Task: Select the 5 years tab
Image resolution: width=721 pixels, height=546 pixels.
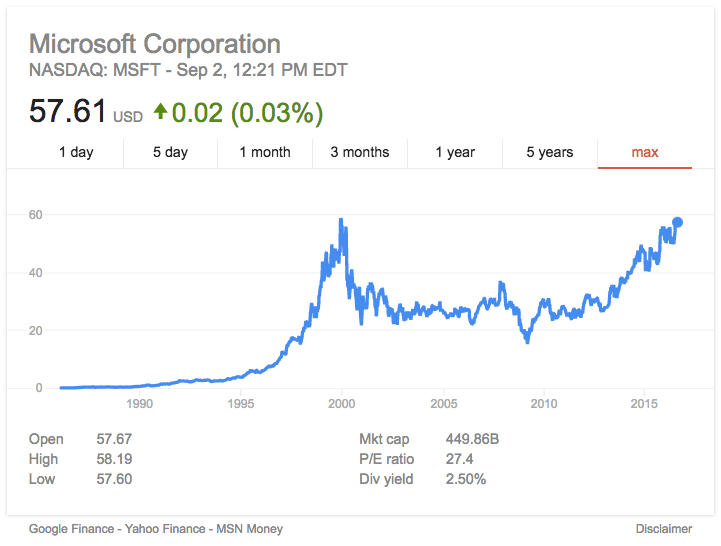Action: [x=550, y=152]
